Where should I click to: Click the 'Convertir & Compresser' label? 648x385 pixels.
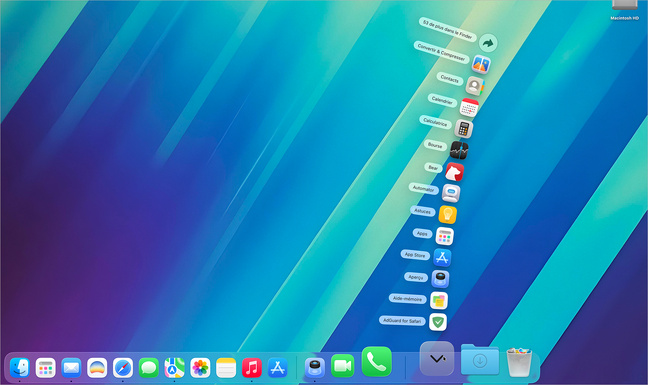(441, 52)
